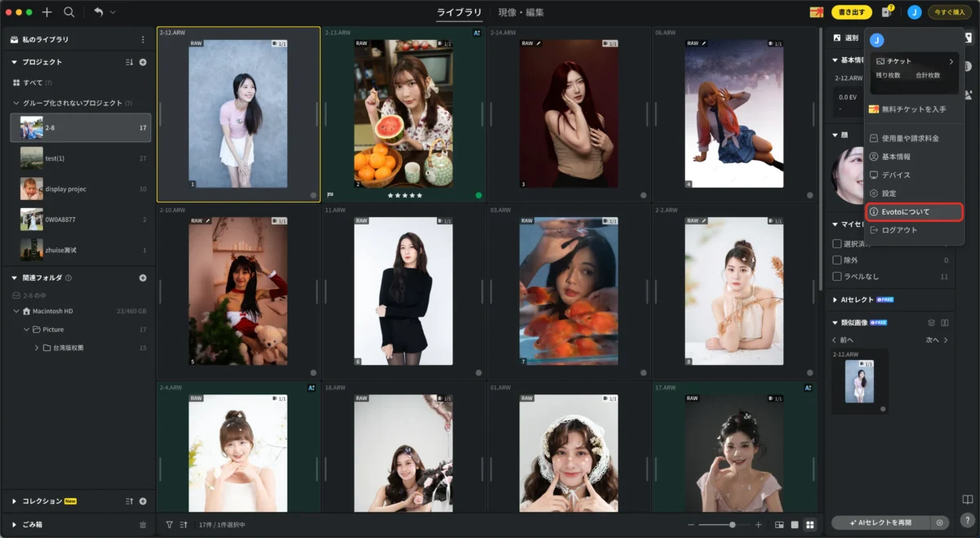Image resolution: width=980 pixels, height=538 pixels.
Task: Click the plus icon beside プロジェクト header
Action: (143, 62)
